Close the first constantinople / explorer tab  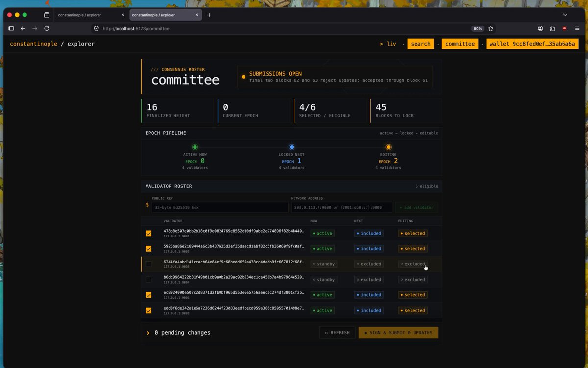[x=123, y=15]
